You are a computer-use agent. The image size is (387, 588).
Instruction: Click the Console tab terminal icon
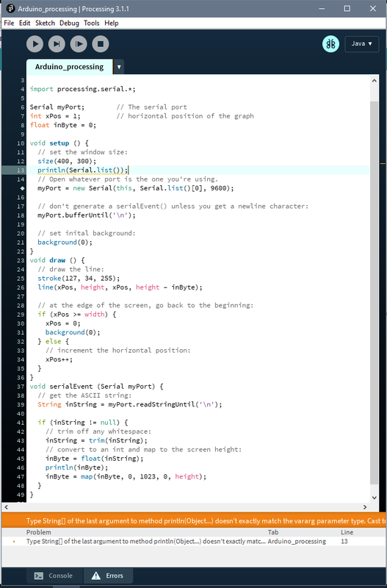tap(39, 576)
